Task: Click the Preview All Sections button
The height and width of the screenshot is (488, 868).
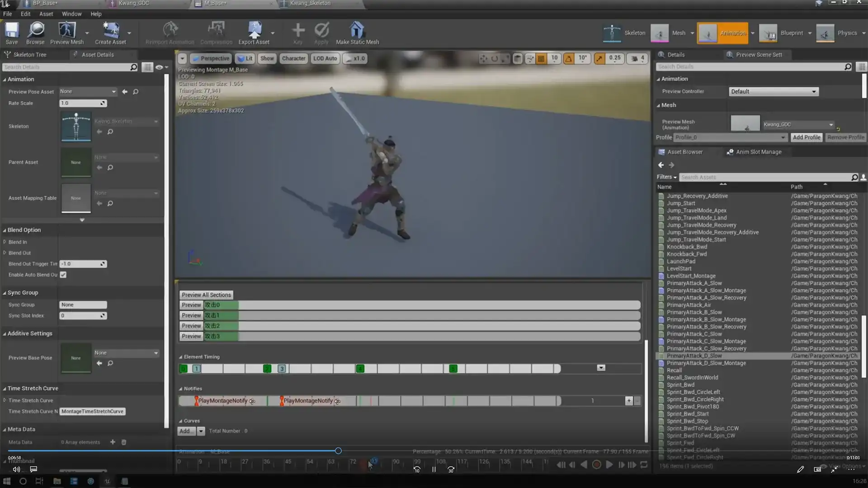Action: pyautogui.click(x=206, y=295)
